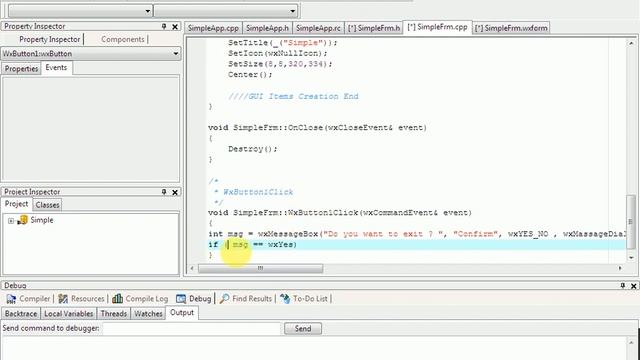
Task: Click editor vertical scrollbar down arrow
Action: click(x=631, y=258)
